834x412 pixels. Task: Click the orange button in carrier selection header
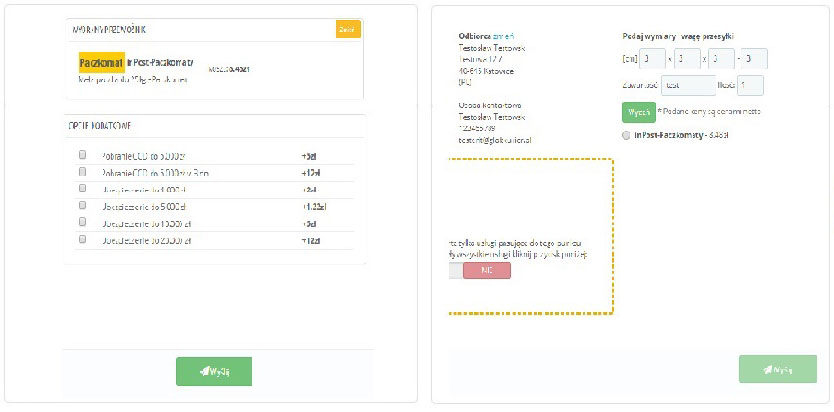[347, 29]
